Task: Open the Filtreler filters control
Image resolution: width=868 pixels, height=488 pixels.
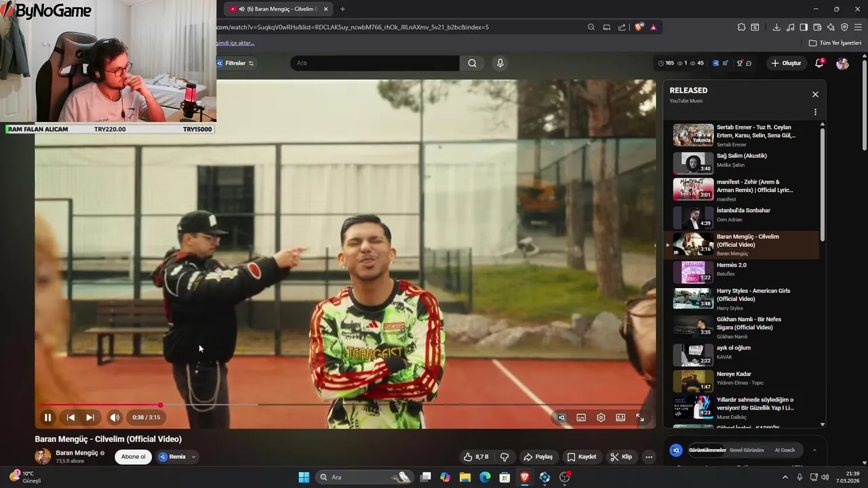Action: [235, 63]
